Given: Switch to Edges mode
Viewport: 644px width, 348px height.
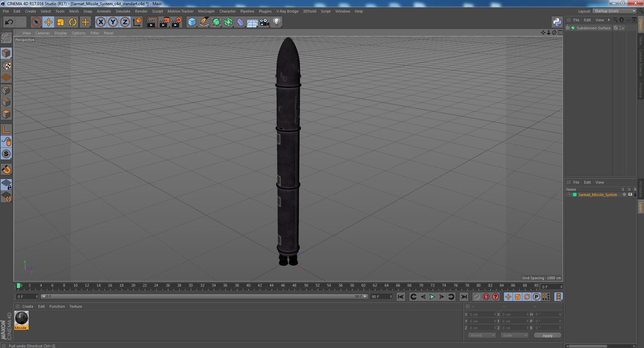Looking at the screenshot, I should [6, 102].
